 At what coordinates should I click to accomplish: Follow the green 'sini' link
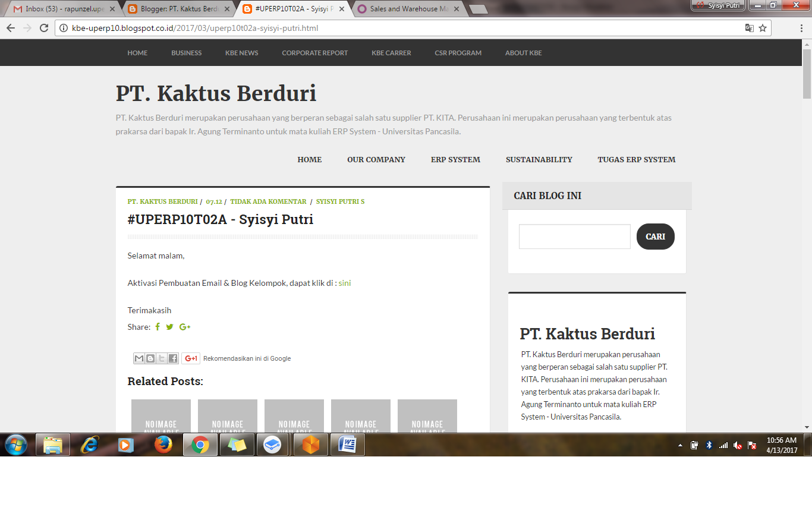pos(345,283)
